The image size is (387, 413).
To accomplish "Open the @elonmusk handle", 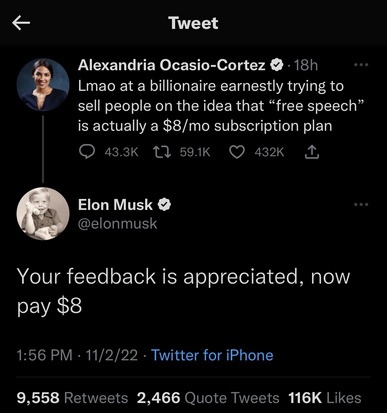I will pyautogui.click(x=117, y=224).
